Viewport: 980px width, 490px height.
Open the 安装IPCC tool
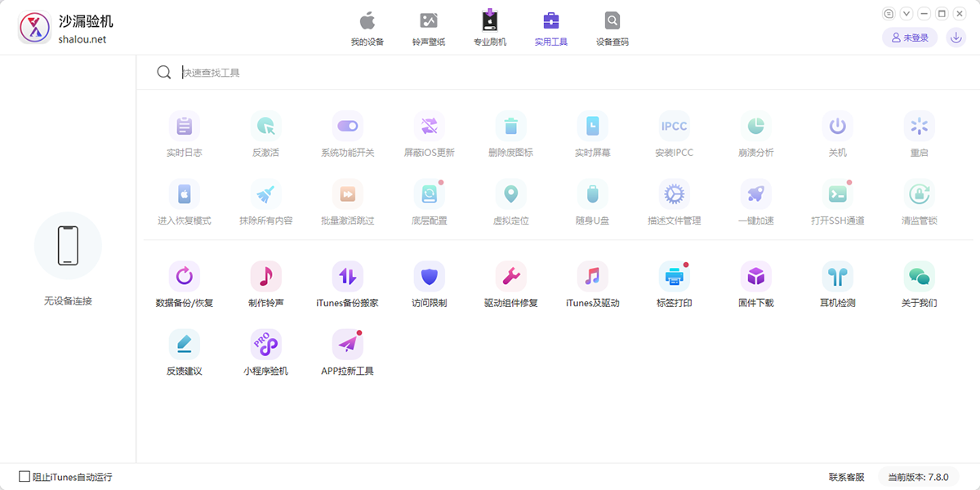tap(675, 135)
